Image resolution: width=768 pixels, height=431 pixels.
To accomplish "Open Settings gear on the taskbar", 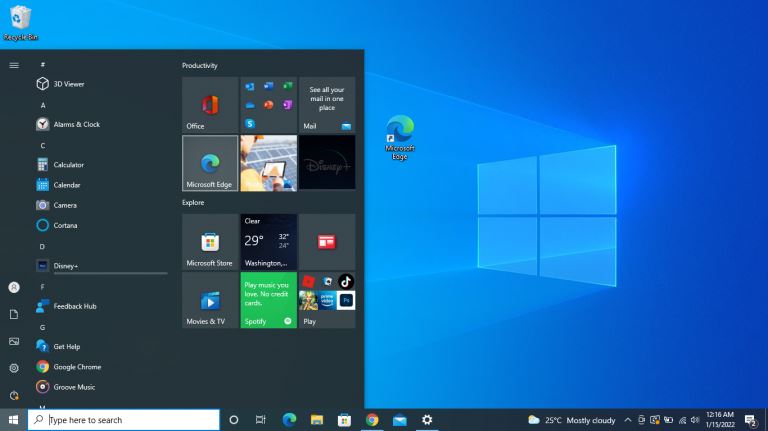I will [x=427, y=420].
